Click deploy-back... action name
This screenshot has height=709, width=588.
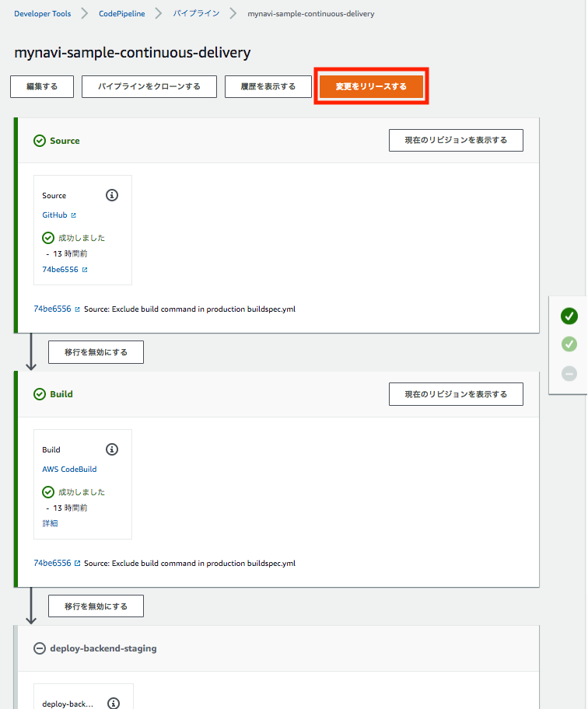(68, 704)
